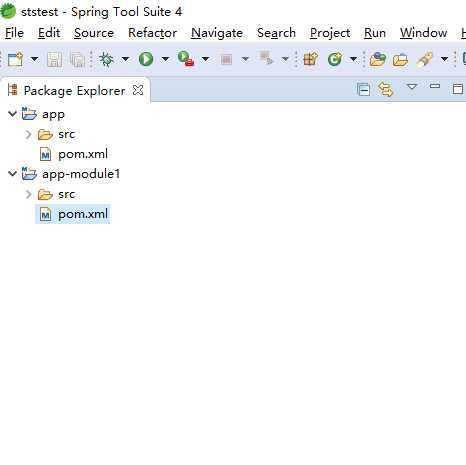Expand the src folder under app-module1
Image resolution: width=466 pixels, height=465 pixels.
[28, 194]
